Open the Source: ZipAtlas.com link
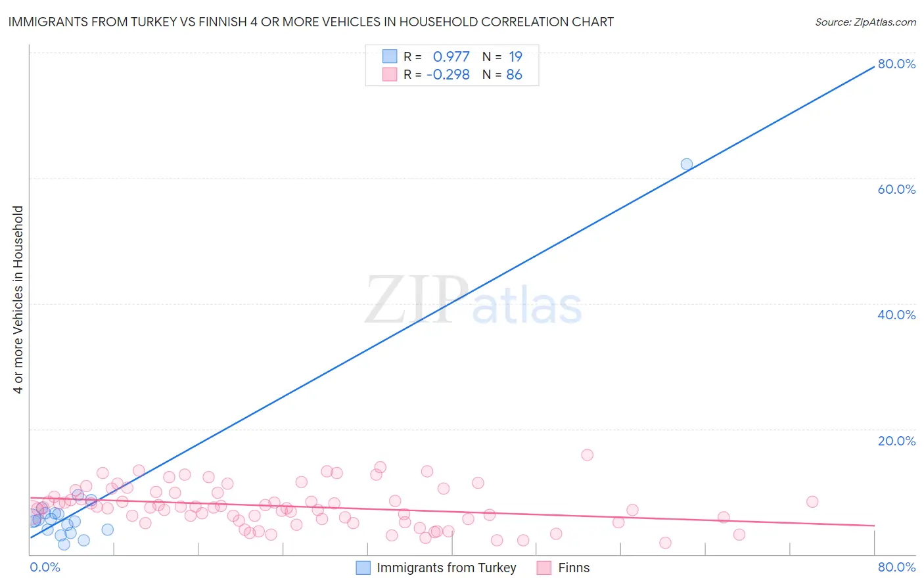The width and height of the screenshot is (924, 586). 866,22
